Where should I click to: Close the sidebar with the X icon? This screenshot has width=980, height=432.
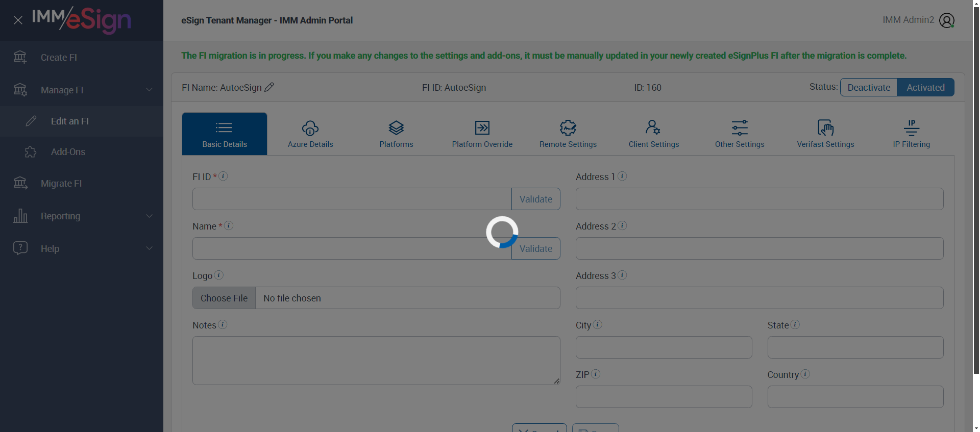pos(18,20)
